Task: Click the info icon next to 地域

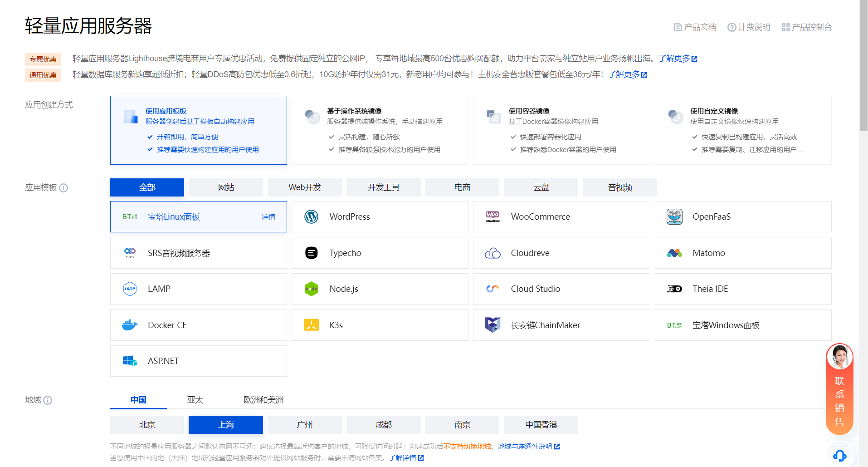Action: 48,400
